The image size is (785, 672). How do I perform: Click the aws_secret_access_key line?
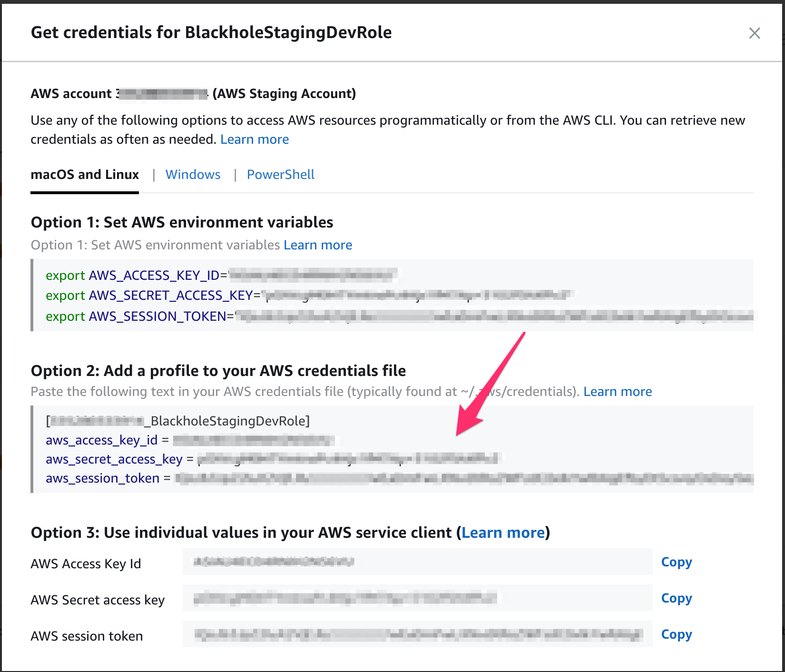272,459
